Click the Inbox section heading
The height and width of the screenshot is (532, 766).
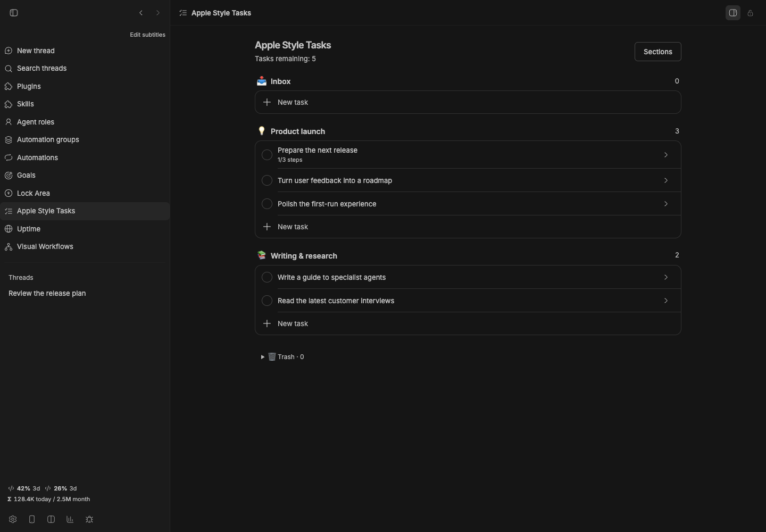click(x=280, y=81)
